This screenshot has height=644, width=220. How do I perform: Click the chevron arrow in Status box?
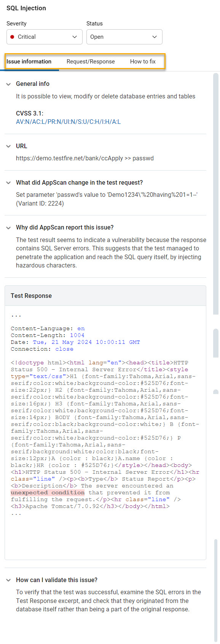pos(155,37)
